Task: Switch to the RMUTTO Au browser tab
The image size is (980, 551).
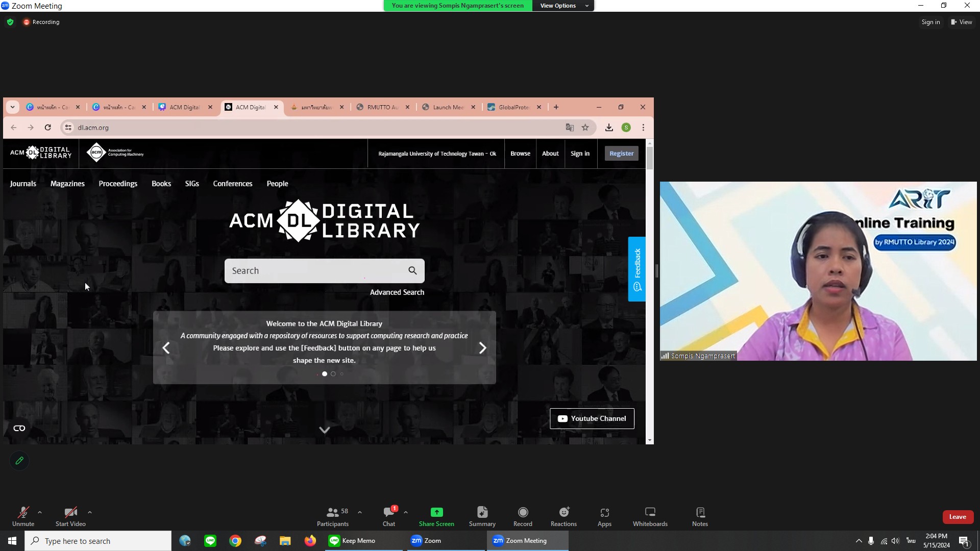Action: [x=382, y=107]
